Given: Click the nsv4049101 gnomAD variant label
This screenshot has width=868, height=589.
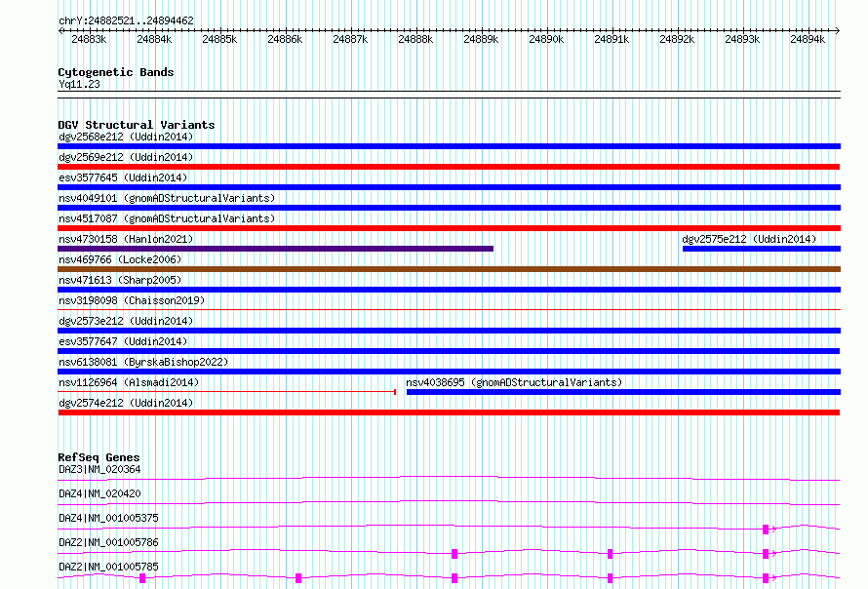Looking at the screenshot, I should click(x=167, y=198).
